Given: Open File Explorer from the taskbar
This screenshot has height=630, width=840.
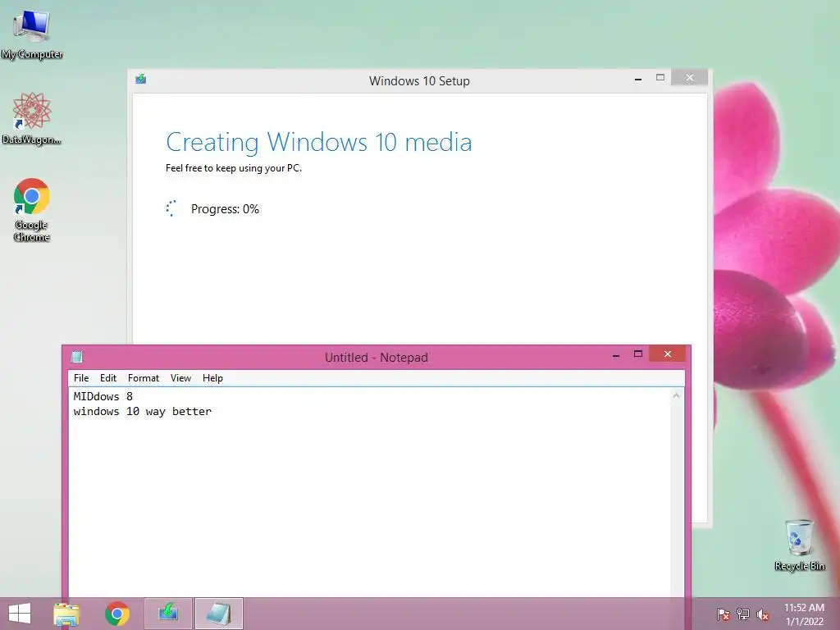Looking at the screenshot, I should 66,614.
